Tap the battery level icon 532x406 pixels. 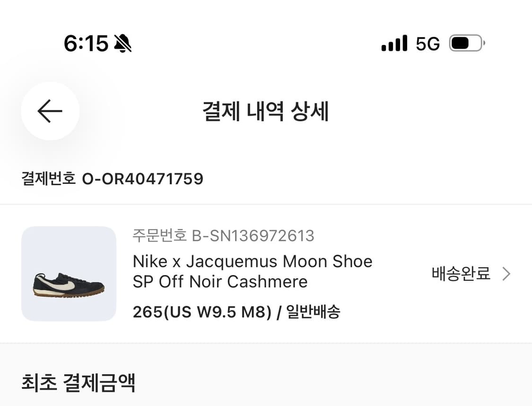(467, 43)
